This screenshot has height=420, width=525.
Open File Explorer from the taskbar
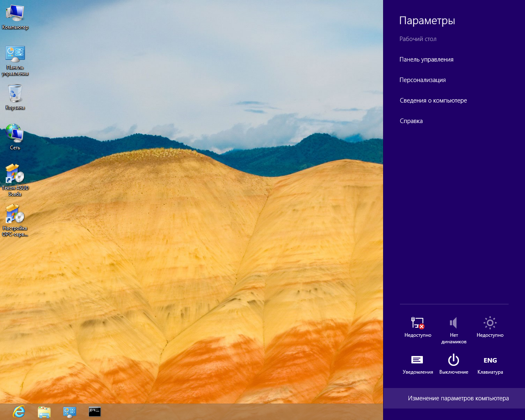click(44, 411)
